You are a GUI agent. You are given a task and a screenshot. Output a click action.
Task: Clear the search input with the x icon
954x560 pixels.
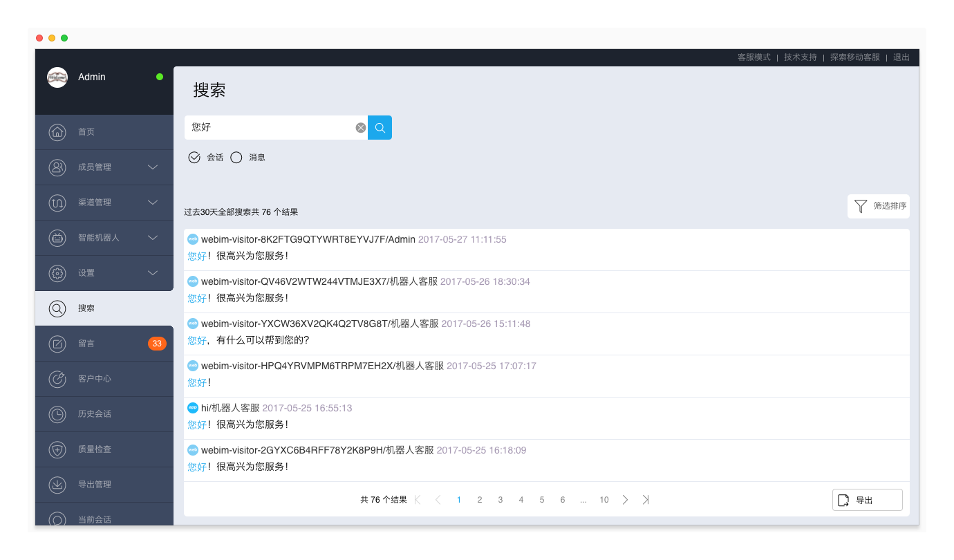click(x=361, y=127)
